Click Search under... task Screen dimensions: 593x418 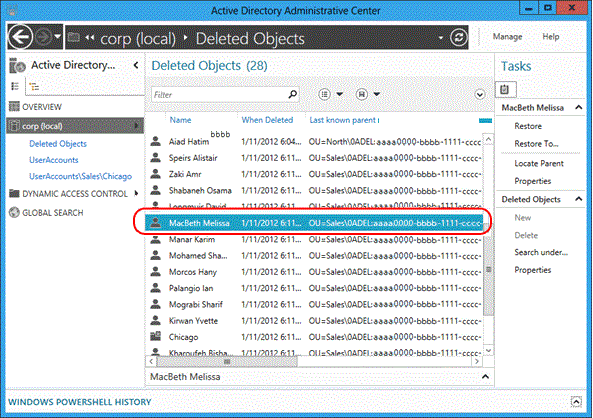coord(541,252)
